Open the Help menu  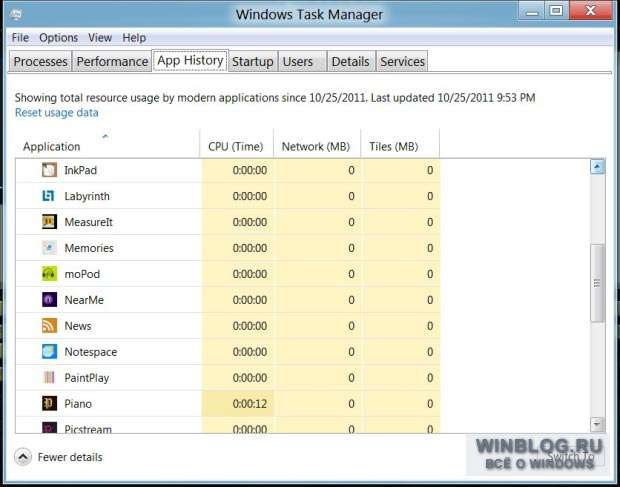tap(134, 38)
